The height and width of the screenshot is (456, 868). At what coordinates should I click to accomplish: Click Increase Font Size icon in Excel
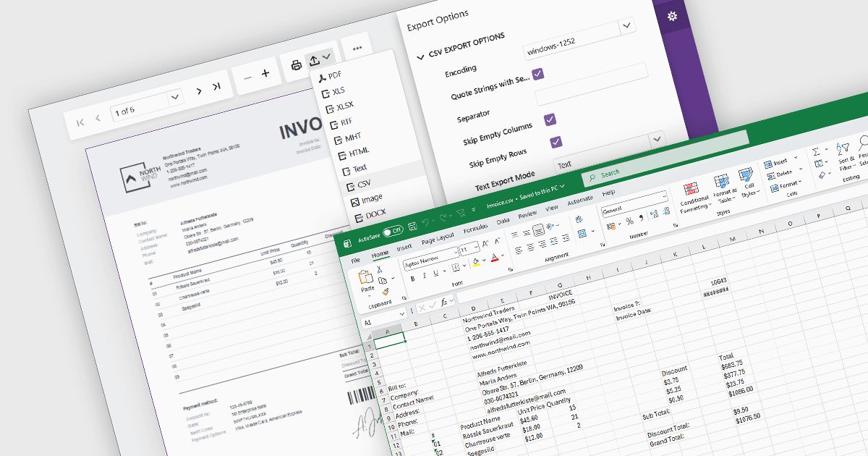[x=485, y=243]
